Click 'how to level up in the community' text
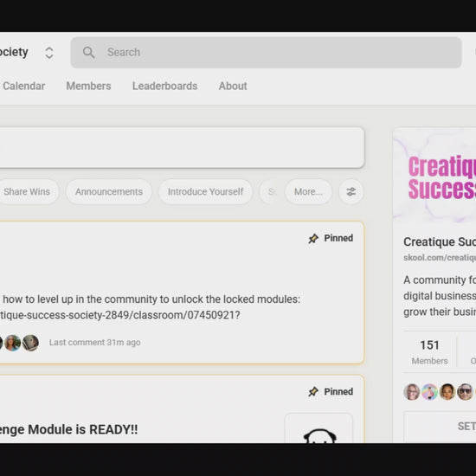 coord(80,299)
